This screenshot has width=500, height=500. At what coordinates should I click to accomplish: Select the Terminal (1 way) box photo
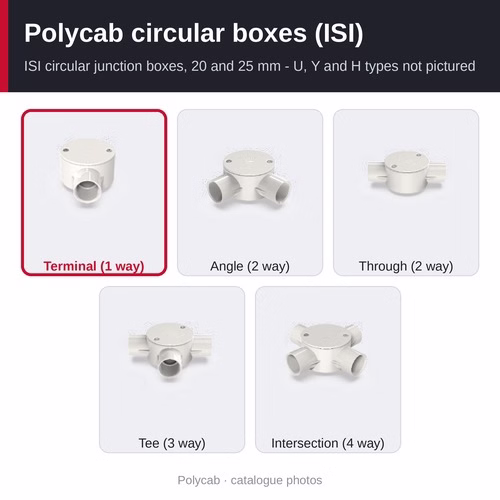pos(87,171)
